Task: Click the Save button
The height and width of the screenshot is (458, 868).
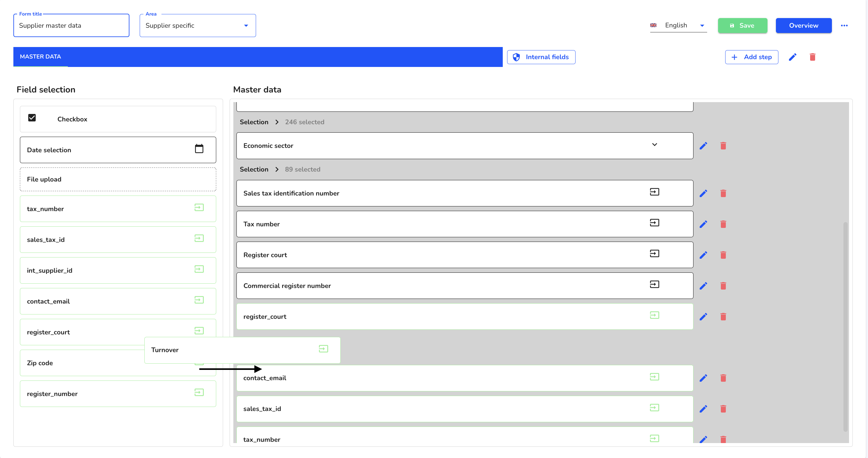Action: 742,26
